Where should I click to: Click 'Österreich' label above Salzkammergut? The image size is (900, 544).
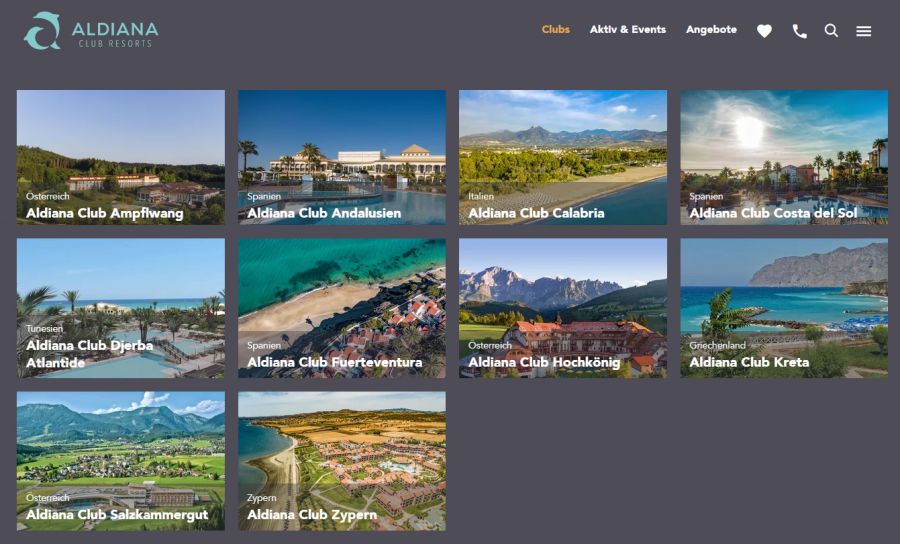pyautogui.click(x=47, y=498)
